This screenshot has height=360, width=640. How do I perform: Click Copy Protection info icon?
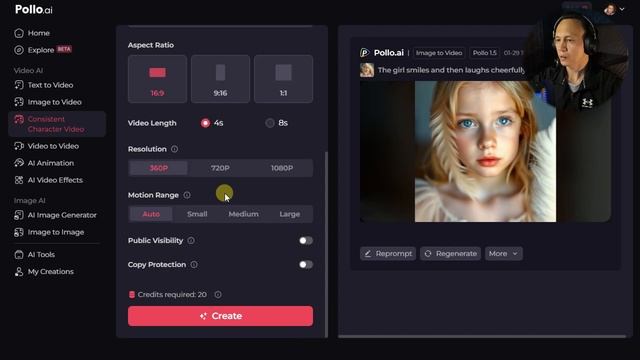[x=194, y=264]
